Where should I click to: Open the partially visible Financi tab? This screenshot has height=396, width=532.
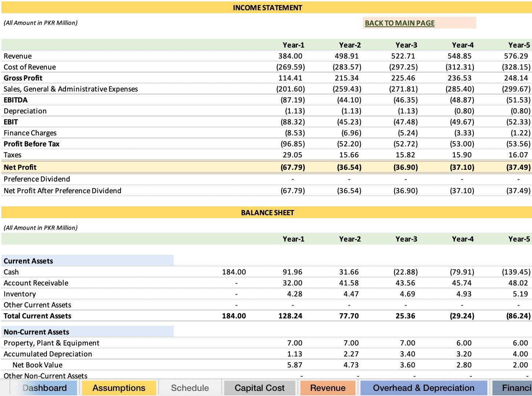coord(512,388)
